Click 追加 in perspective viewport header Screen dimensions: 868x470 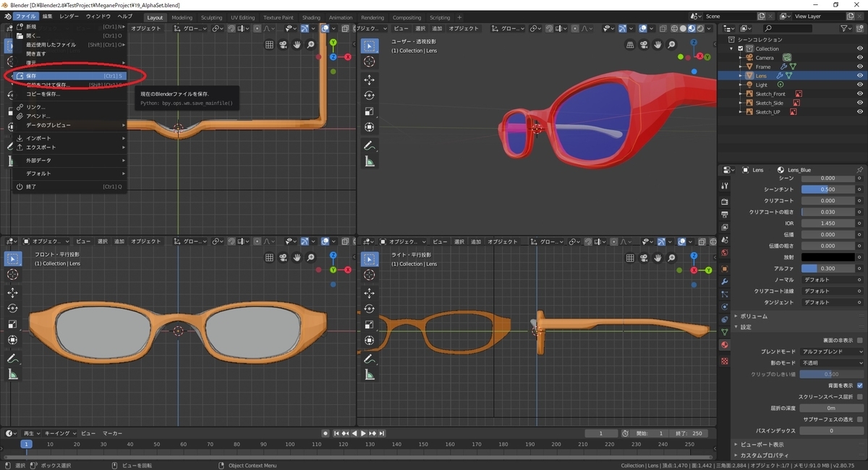[x=437, y=28]
